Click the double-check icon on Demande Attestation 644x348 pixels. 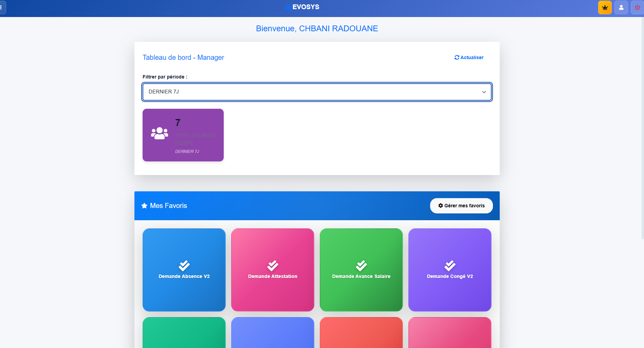pyautogui.click(x=273, y=266)
